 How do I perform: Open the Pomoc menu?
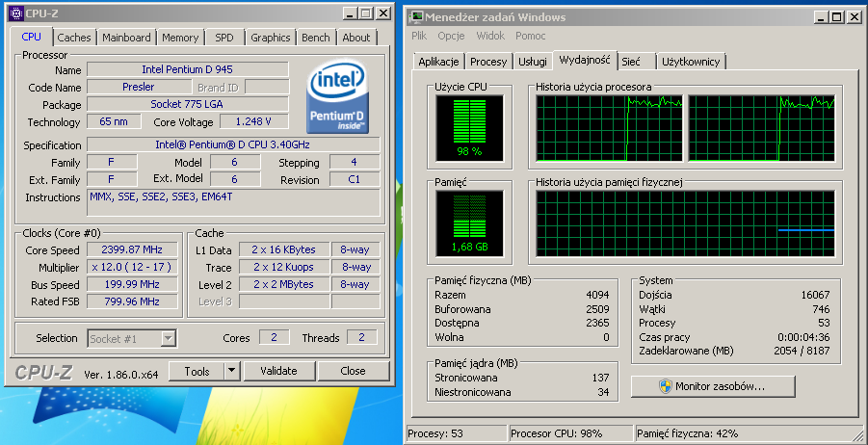(530, 36)
